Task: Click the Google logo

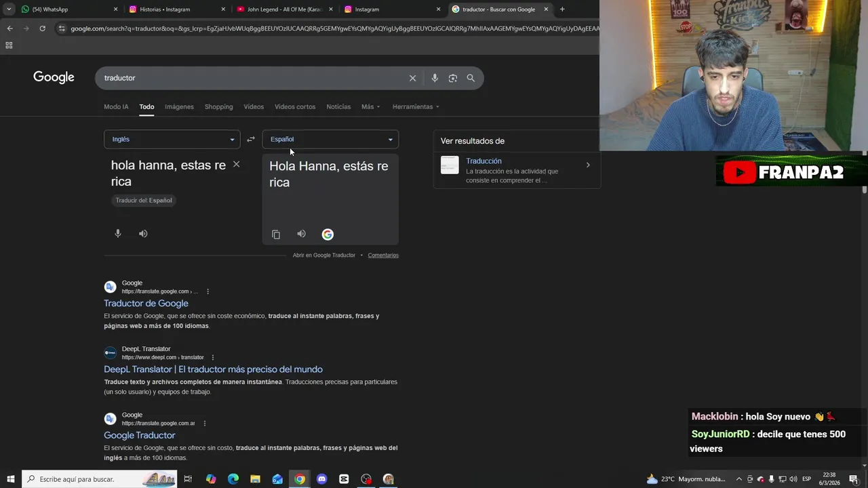Action: (x=54, y=77)
